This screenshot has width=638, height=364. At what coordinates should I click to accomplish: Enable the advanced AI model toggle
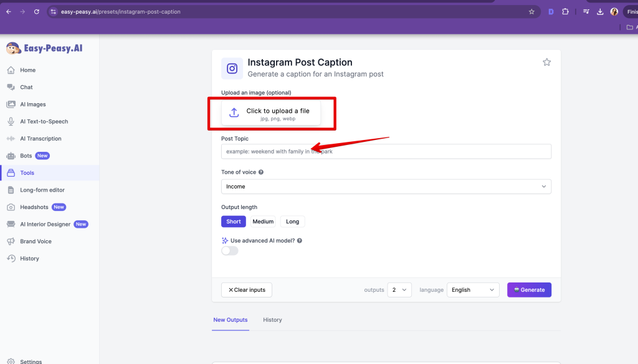point(230,251)
